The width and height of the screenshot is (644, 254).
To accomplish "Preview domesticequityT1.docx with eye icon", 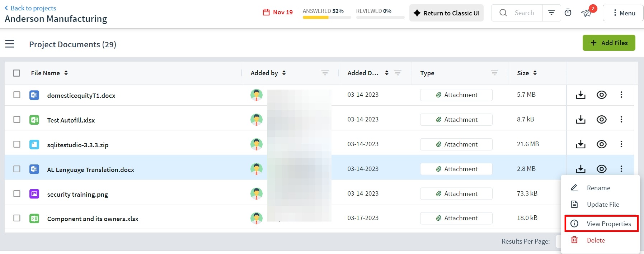I will coord(602,95).
